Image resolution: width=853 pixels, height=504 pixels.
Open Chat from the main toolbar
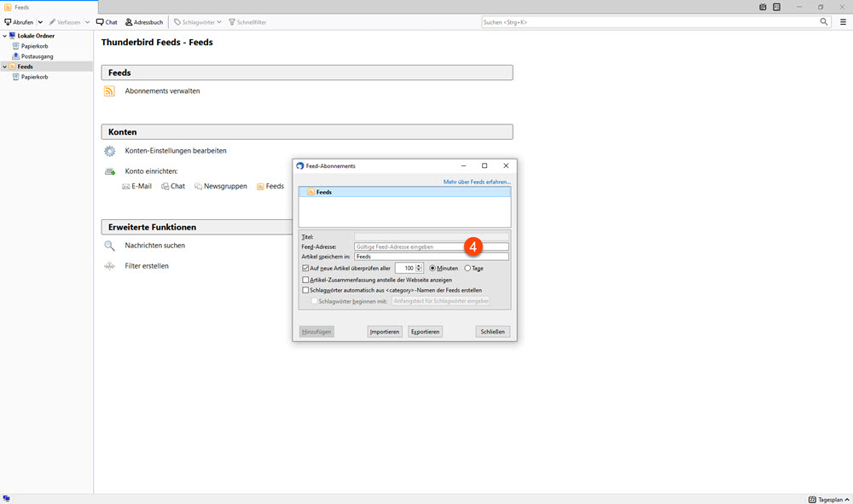point(107,22)
